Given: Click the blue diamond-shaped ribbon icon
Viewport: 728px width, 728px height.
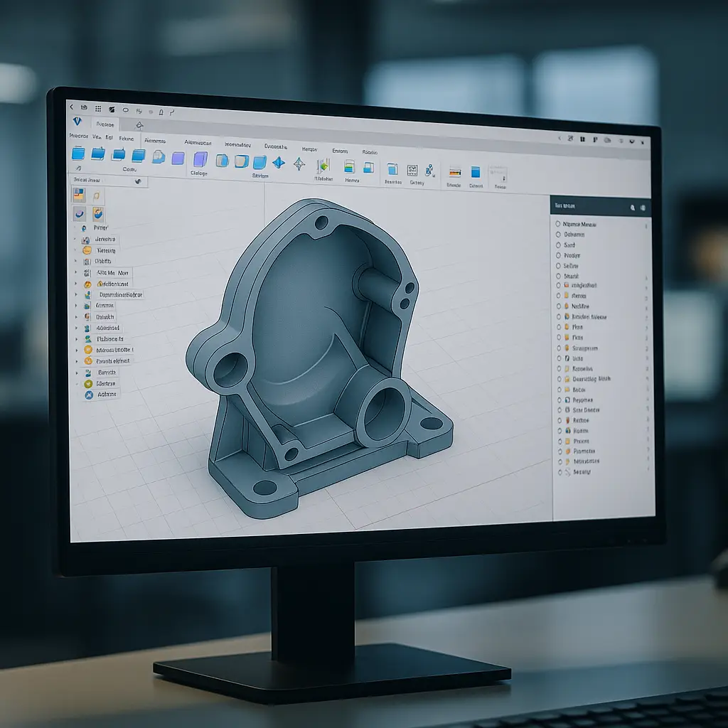Looking at the screenshot, I should click(279, 163).
